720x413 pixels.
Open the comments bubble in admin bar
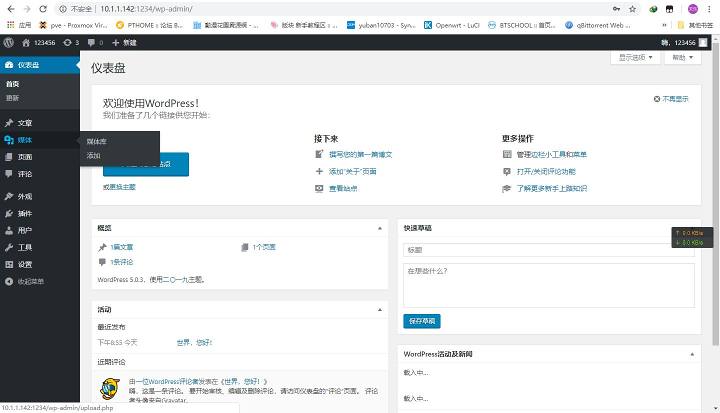pyautogui.click(x=96, y=42)
